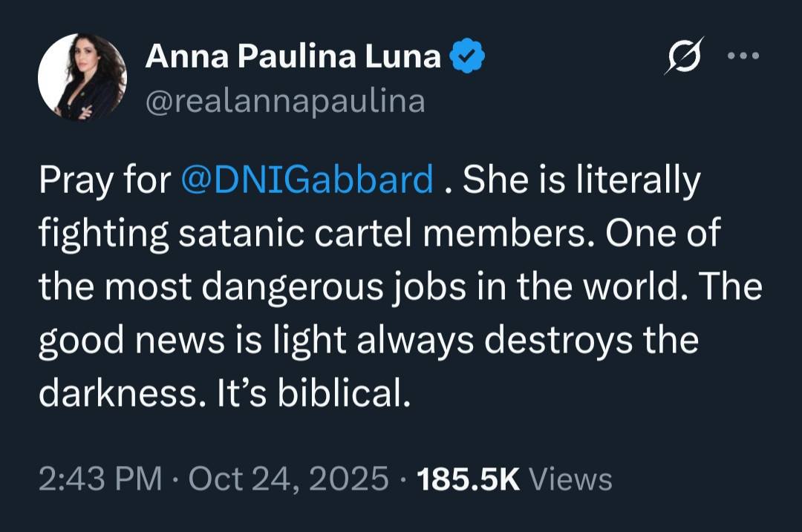
Task: Click the 185.5K view count number
Action: [468, 479]
